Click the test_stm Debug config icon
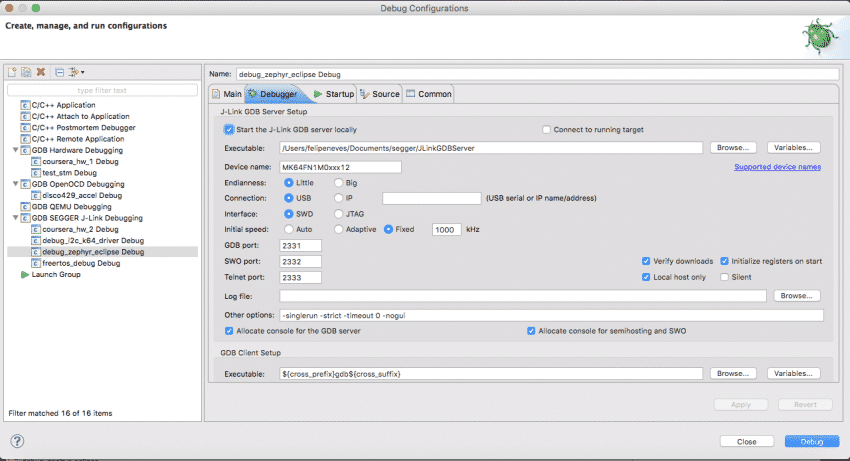This screenshot has width=850, height=461. 36,173
